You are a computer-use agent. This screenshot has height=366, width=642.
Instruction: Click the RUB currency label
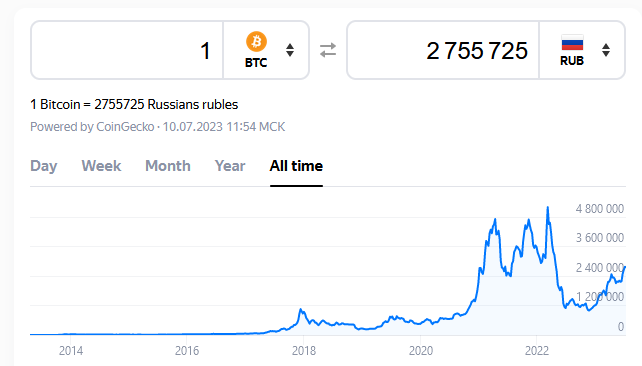pos(572,61)
